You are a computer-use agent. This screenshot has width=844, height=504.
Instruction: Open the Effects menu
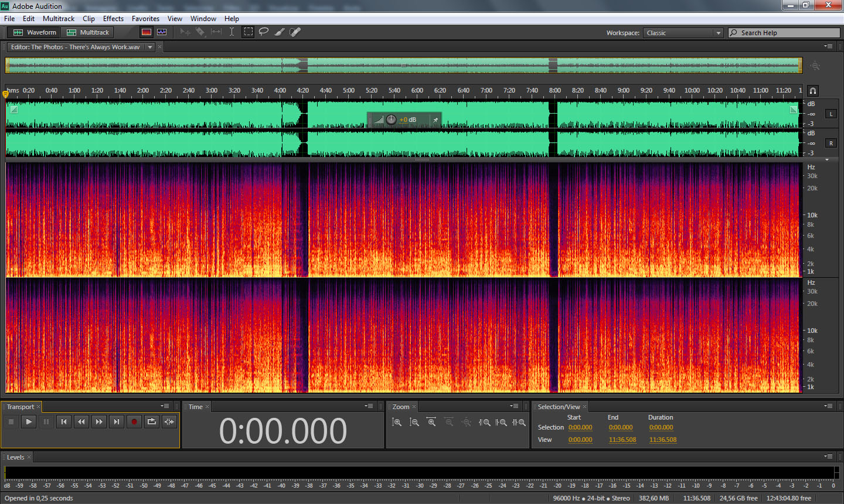pos(113,19)
